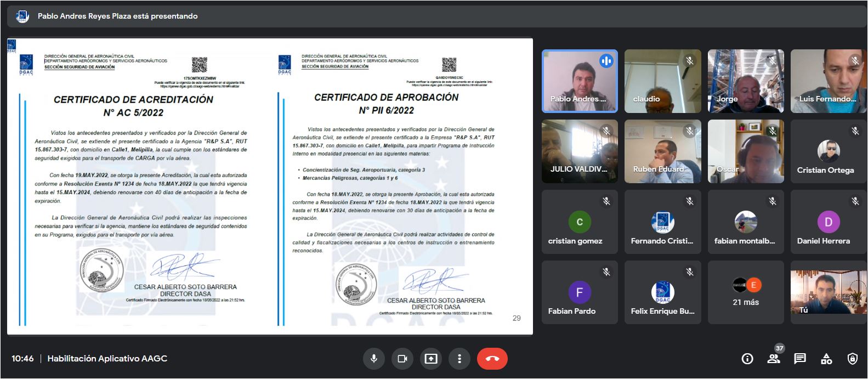Click 'Pablo Andres Reyes Plaza está presentando' banner text
The image size is (868, 379).
(118, 16)
